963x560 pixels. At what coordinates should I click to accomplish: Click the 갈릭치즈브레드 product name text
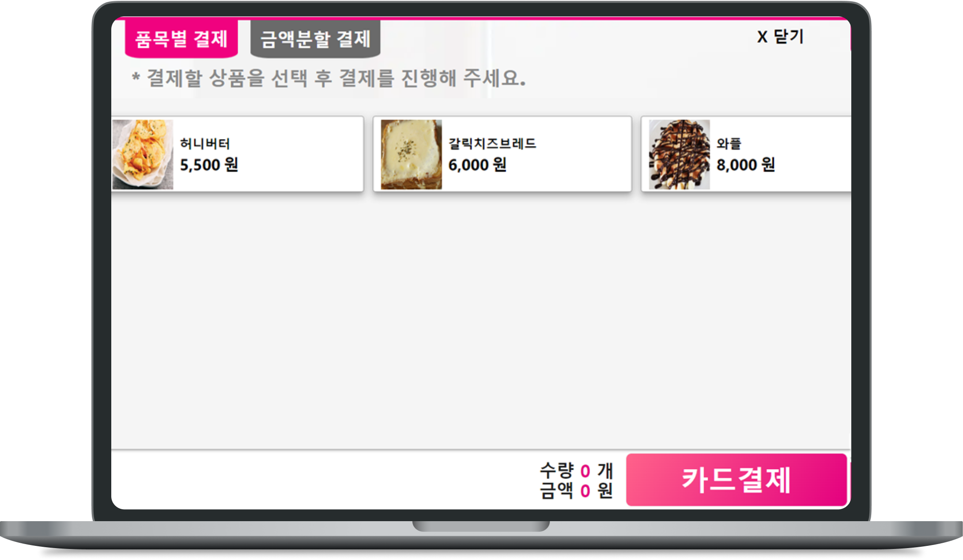pos(492,143)
